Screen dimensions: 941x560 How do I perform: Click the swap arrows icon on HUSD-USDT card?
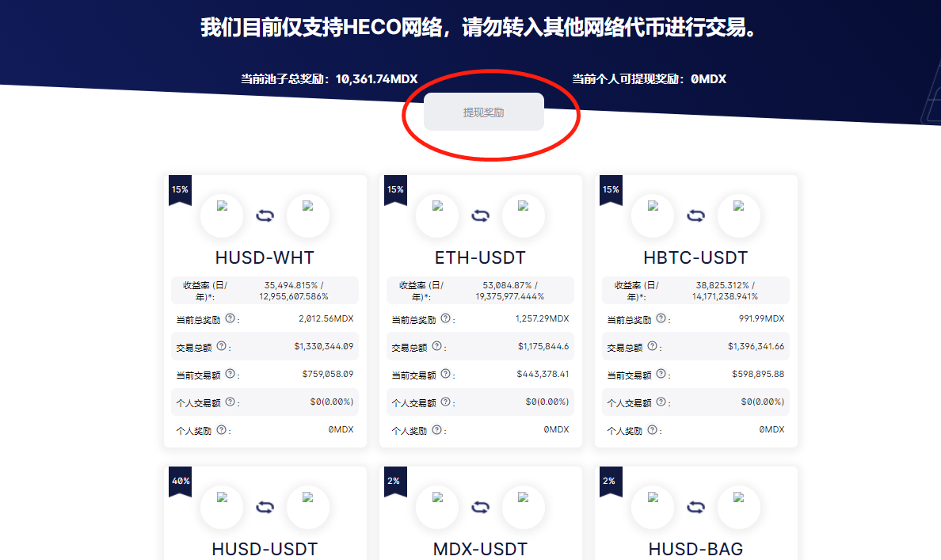(265, 507)
